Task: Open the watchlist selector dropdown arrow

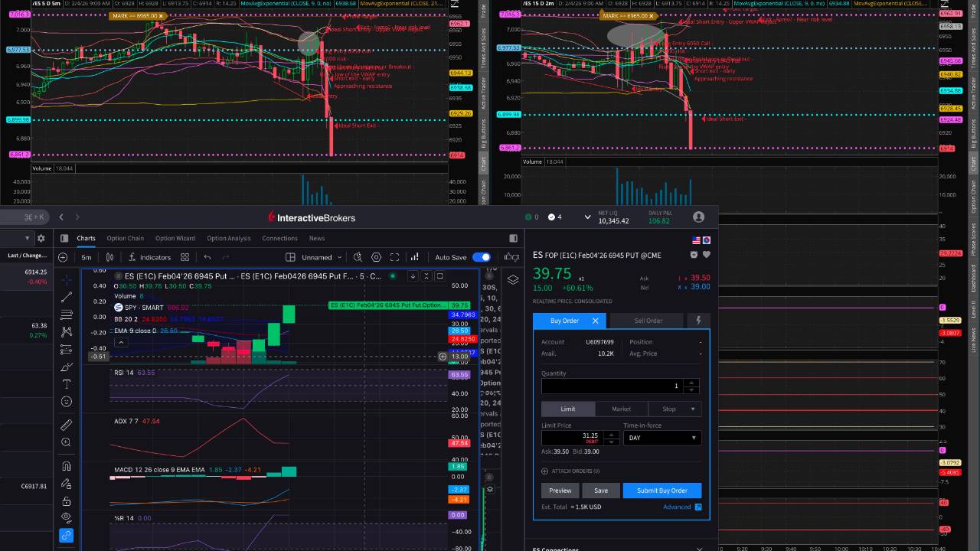Action: [28, 238]
